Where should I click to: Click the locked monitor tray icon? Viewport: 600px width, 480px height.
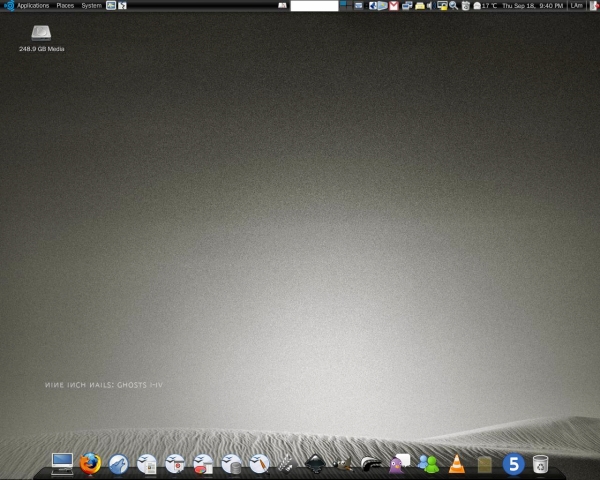pyautogui.click(x=442, y=6)
